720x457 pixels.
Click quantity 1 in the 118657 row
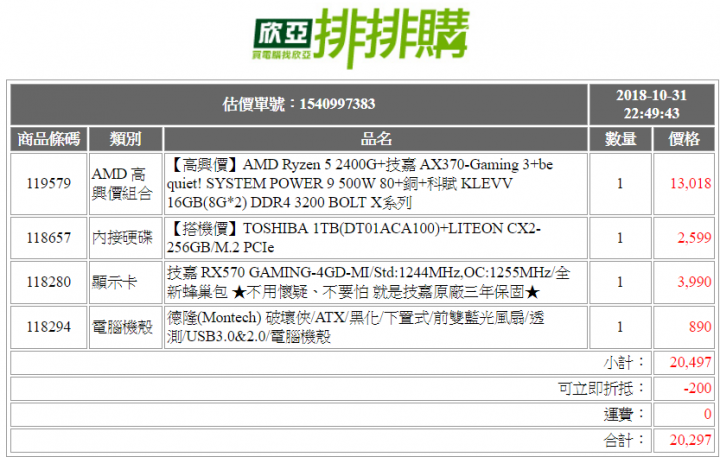pos(620,238)
